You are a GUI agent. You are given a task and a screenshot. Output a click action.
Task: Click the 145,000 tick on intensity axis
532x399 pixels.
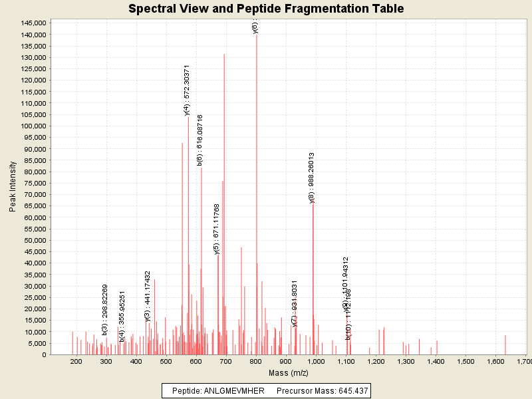pos(33,23)
